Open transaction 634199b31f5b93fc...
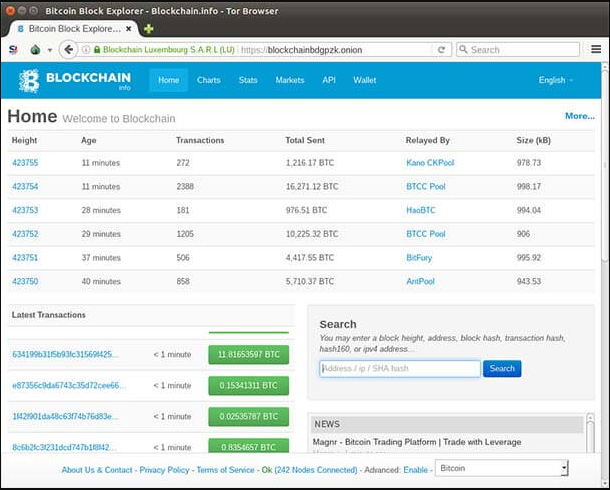This screenshot has height=490, width=610. point(65,354)
